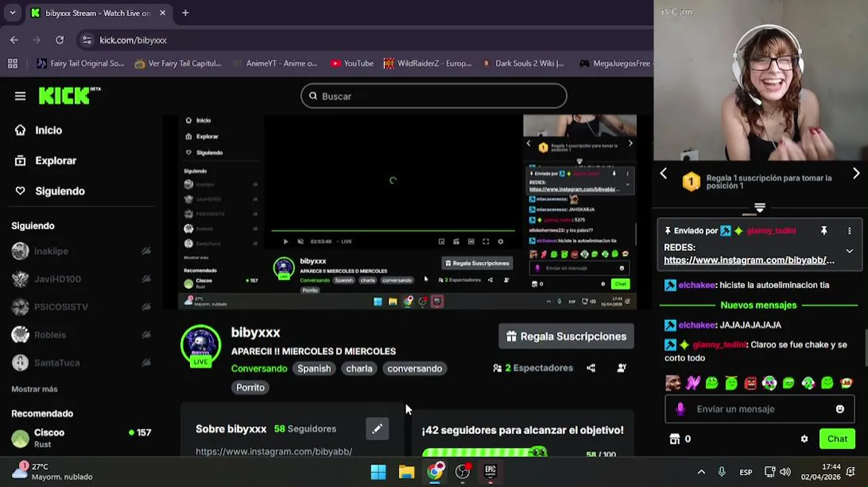868x487 pixels.
Task: Open the Conversando category link
Action: (259, 369)
